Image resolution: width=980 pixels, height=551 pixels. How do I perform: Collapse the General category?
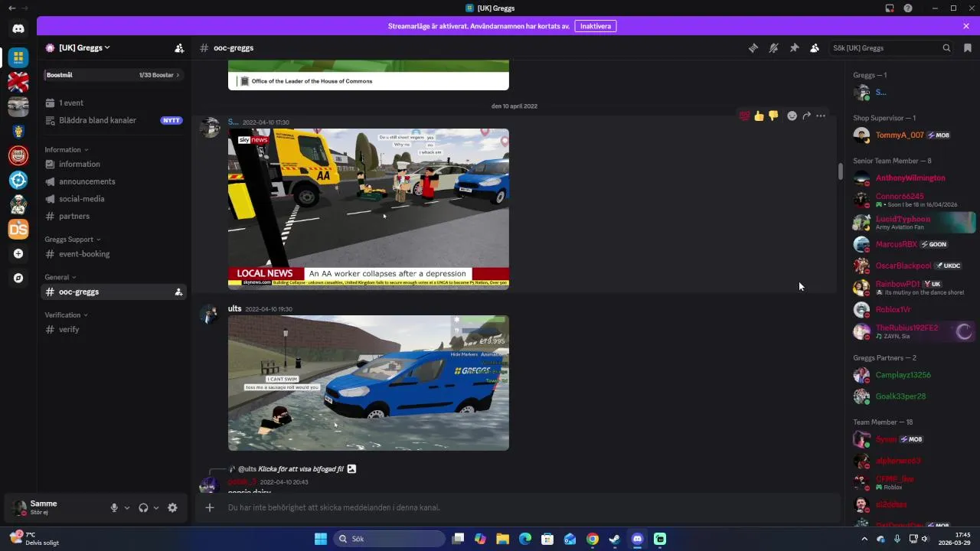(x=60, y=277)
